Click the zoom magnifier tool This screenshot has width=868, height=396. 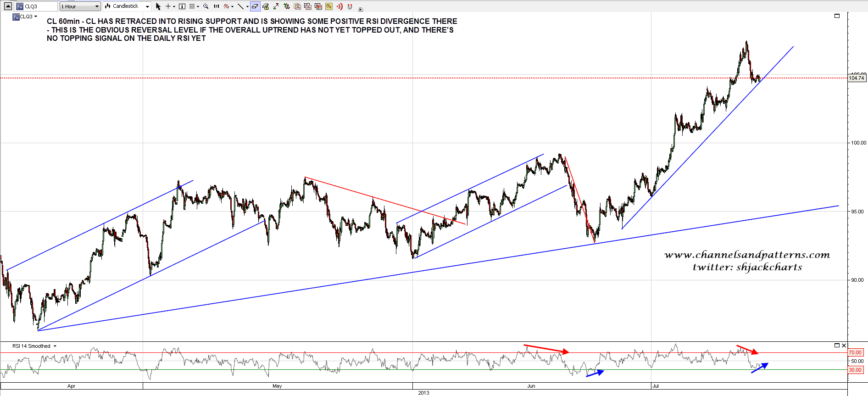tap(206, 6)
